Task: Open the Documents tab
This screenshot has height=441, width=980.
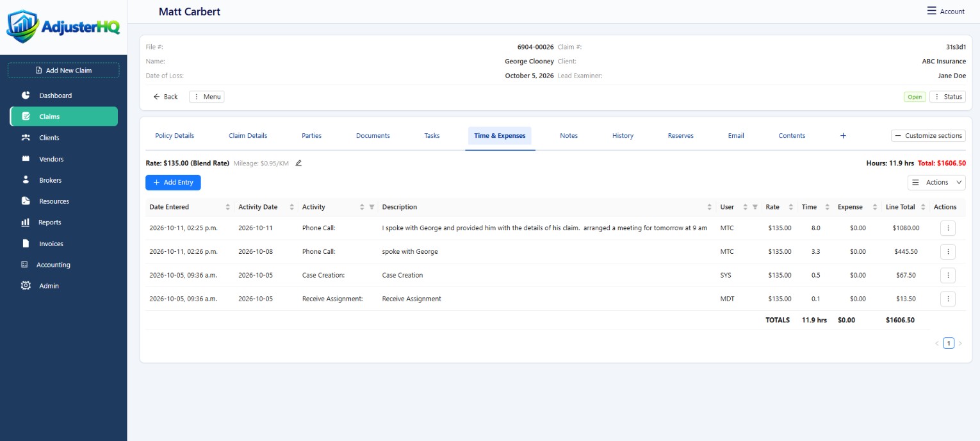Action: [x=373, y=136]
